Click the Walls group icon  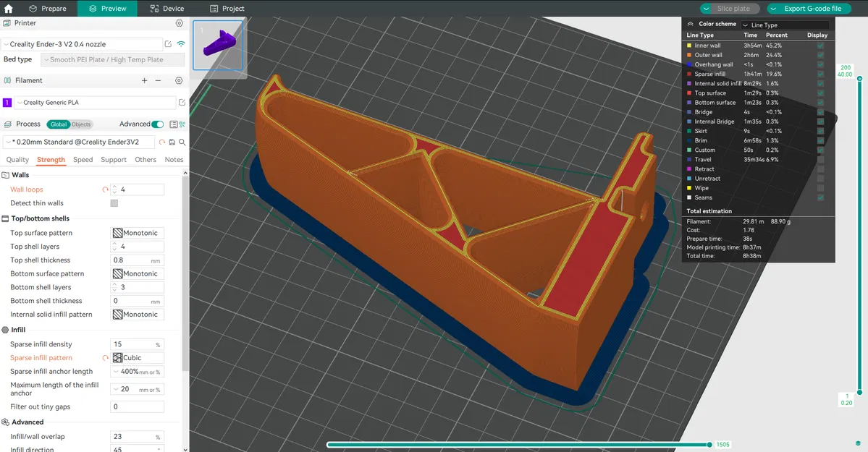click(x=5, y=175)
